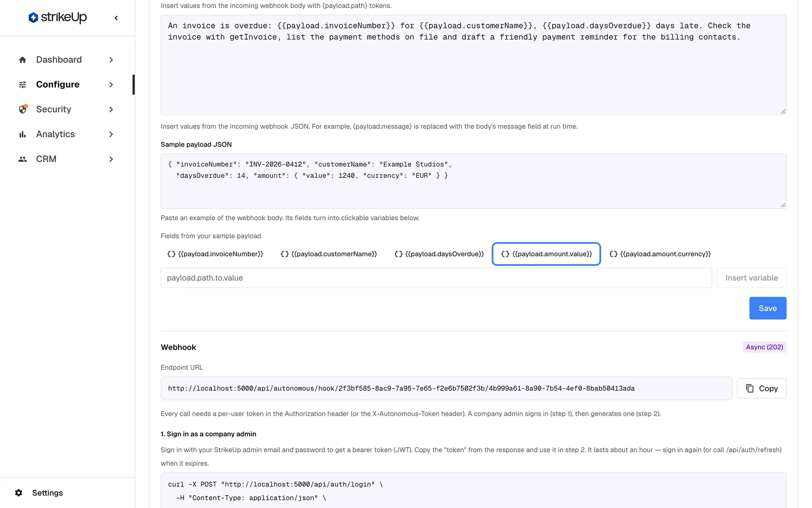Viewport: 812px width, 508px height.
Task: Click the Webhook section heading
Action: coord(178,347)
